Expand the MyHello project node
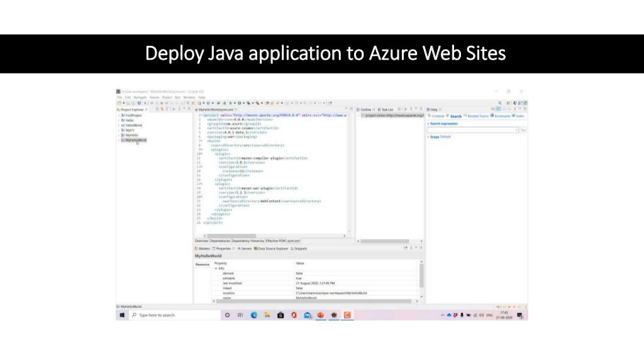Image resolution: width=644 pixels, height=362 pixels. [119, 135]
